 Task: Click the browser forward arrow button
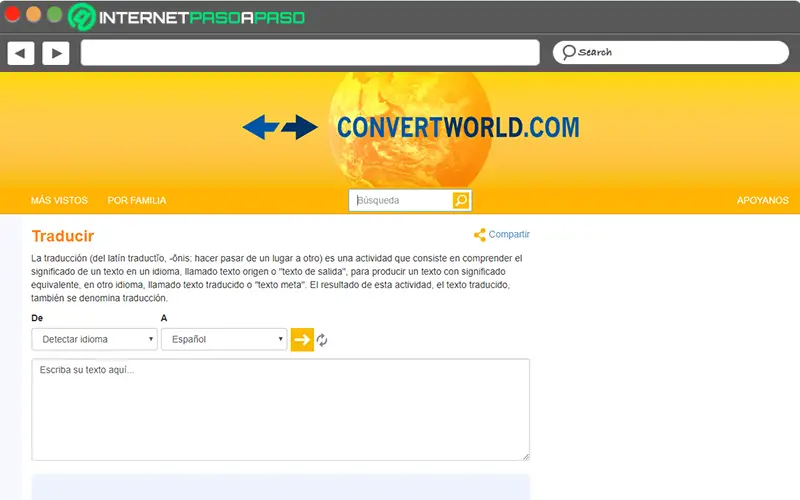click(x=56, y=53)
